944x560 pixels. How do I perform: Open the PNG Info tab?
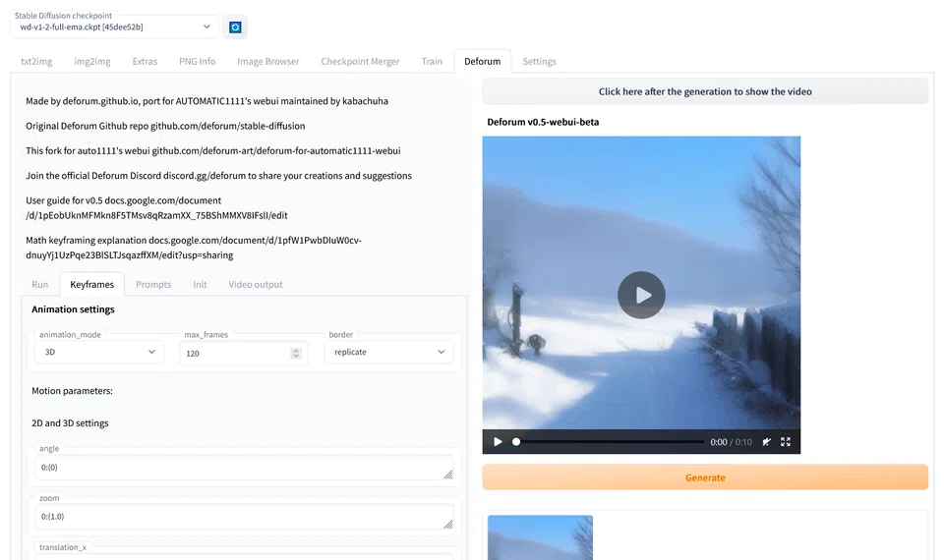point(197,61)
